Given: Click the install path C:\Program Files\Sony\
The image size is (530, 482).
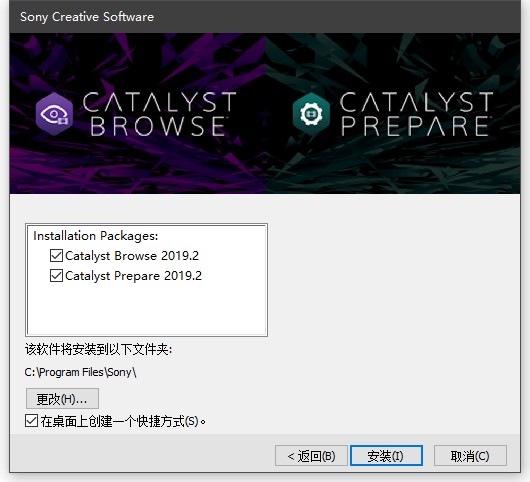Looking at the screenshot, I should (80, 372).
